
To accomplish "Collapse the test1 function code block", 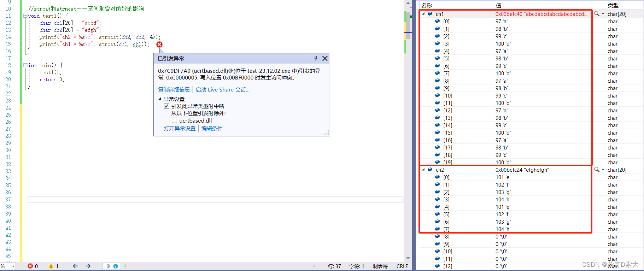I will click(25, 16).
